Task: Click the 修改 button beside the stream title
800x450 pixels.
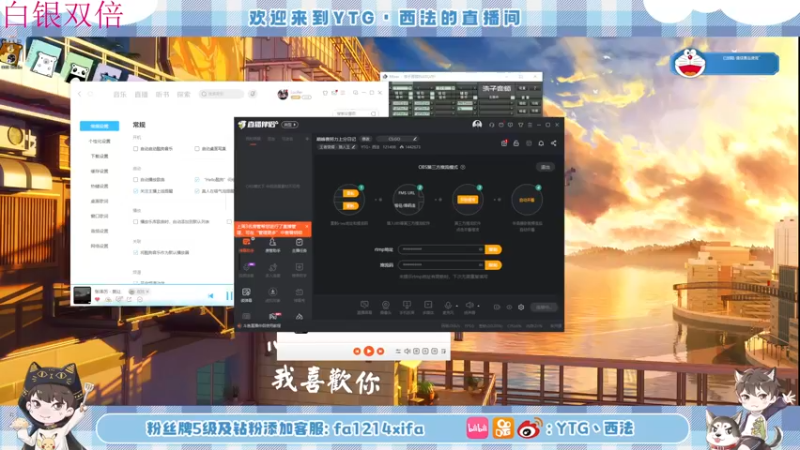Action: 366,139
